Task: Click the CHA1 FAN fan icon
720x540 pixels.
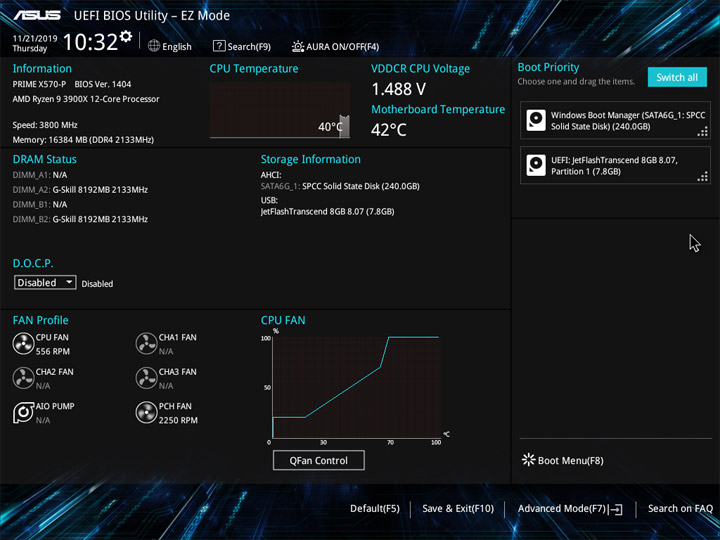Action: click(x=146, y=344)
